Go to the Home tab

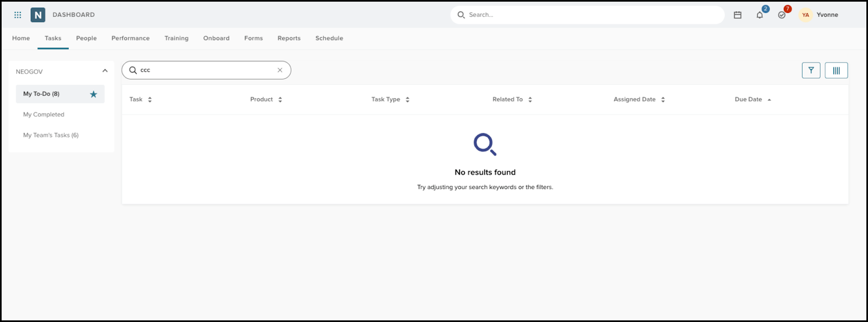(x=21, y=38)
